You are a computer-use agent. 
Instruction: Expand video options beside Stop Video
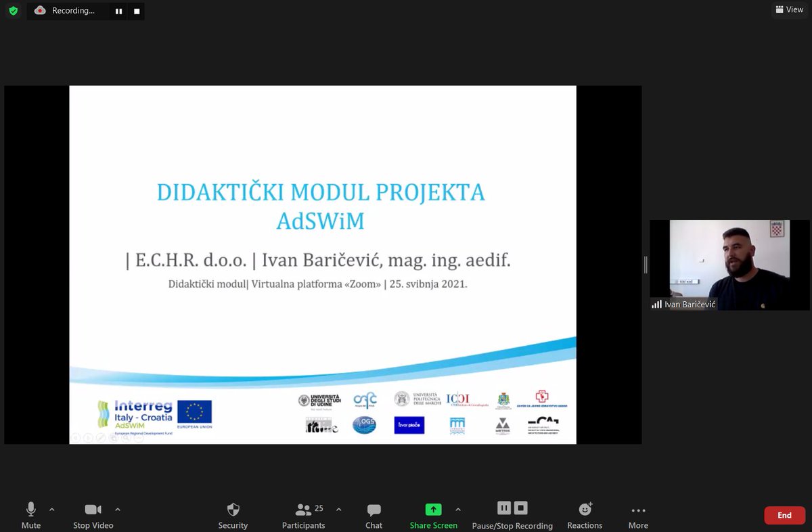118,510
